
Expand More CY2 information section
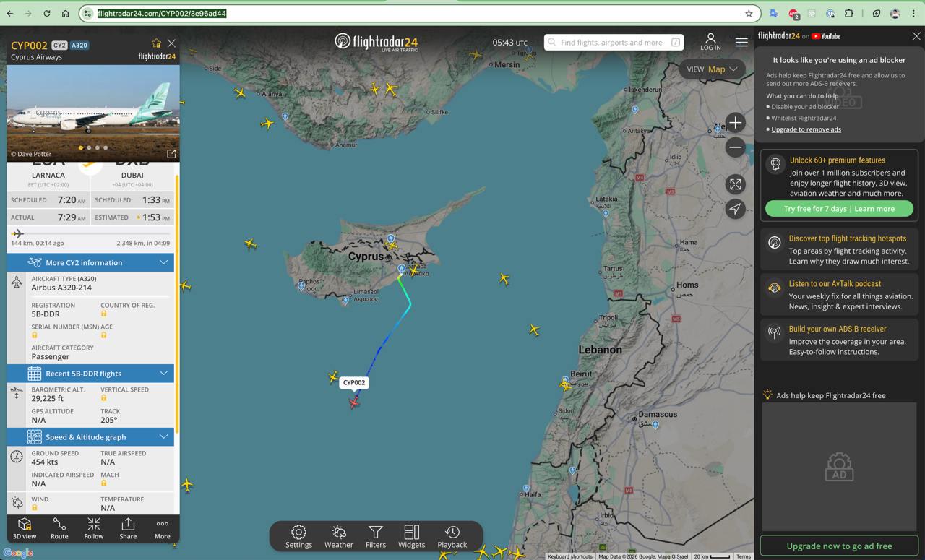click(90, 262)
